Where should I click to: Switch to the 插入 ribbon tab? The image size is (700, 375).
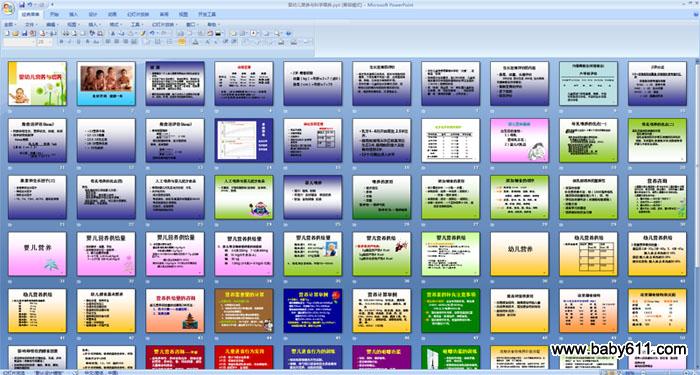click(74, 14)
